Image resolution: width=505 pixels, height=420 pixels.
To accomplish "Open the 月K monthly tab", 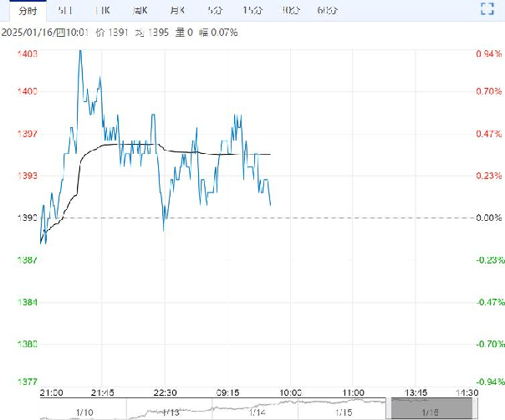I will coord(177,11).
